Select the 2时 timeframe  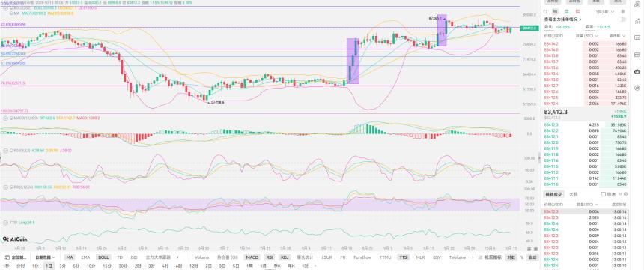point(138,266)
